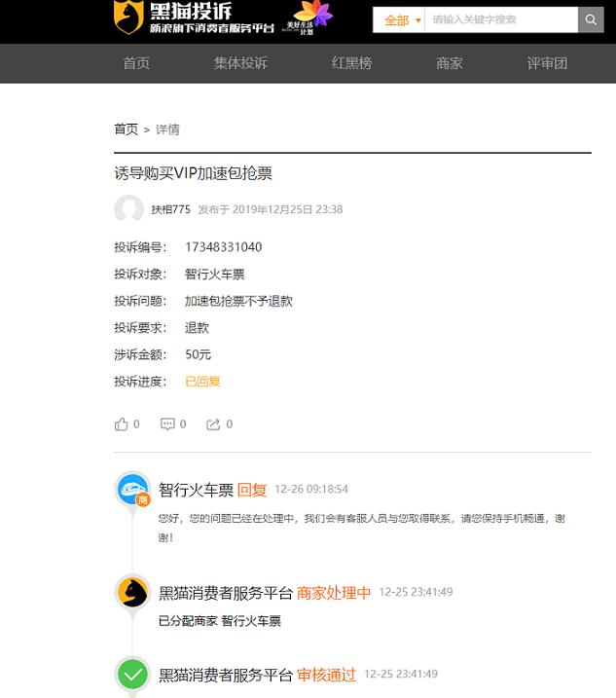Click the colorful flower 美好生活 banner icon

(308, 18)
